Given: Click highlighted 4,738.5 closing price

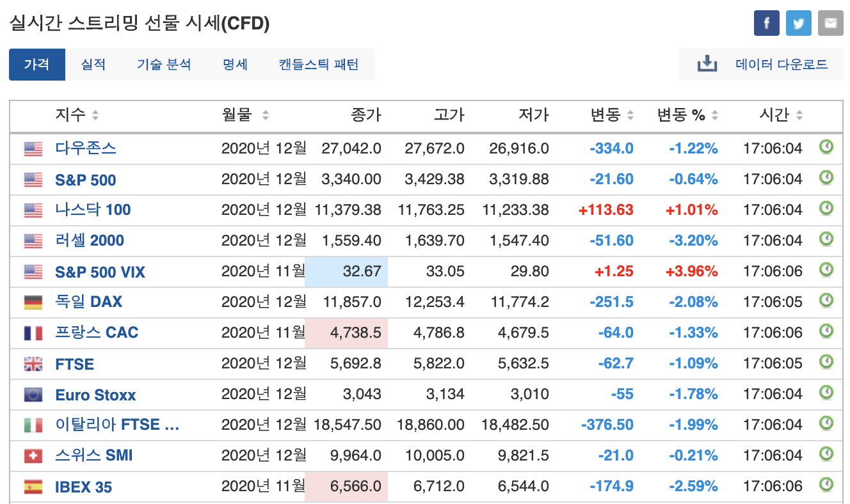Looking at the screenshot, I should [346, 333].
